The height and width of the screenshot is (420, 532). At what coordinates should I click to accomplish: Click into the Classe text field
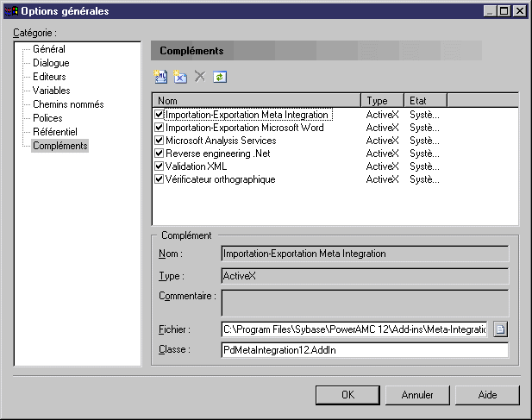365,350
